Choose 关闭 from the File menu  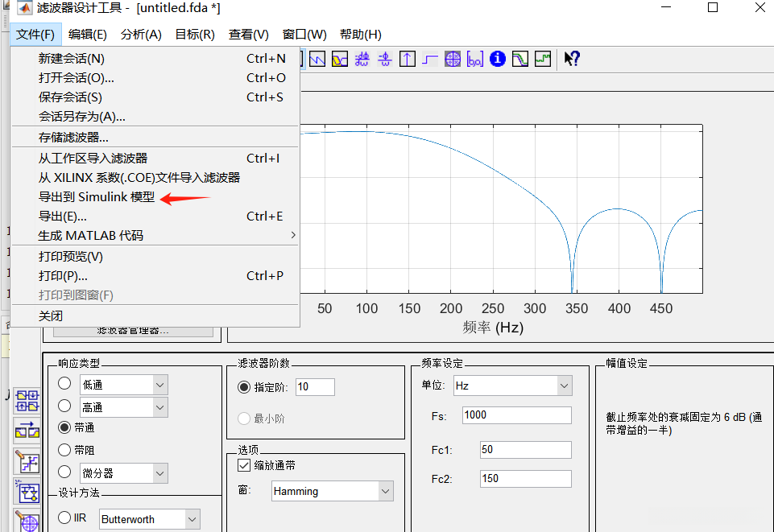(x=155, y=315)
